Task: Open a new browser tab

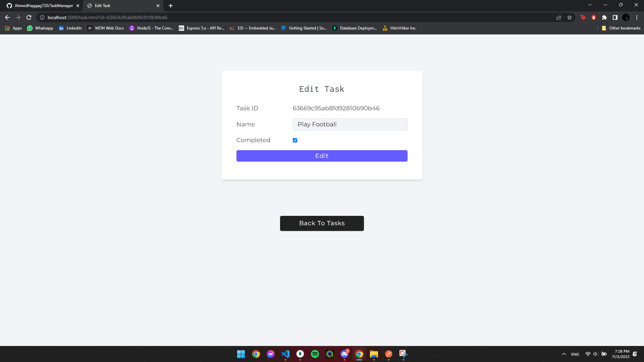Action: click(171, 6)
